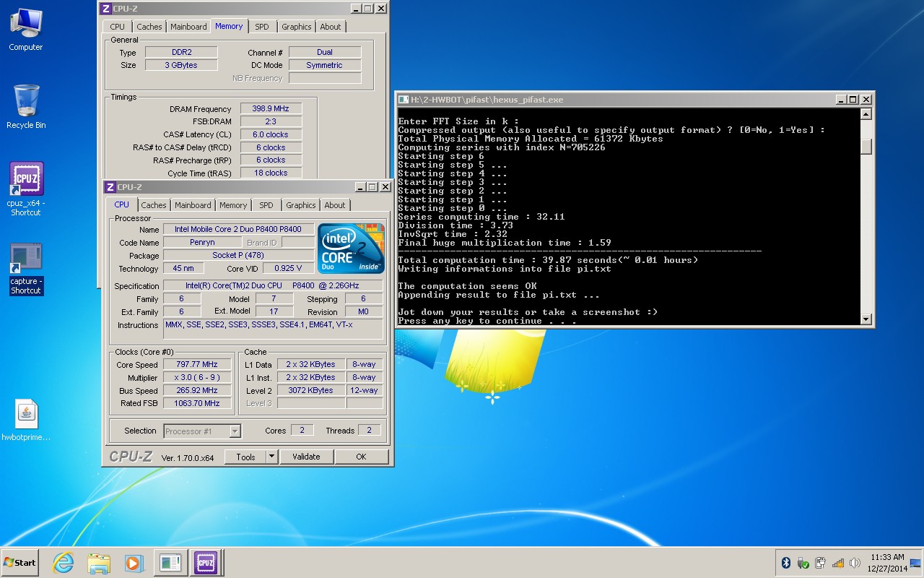
Task: Click the Core Speed value 797.77 MHz
Action: 197,365
